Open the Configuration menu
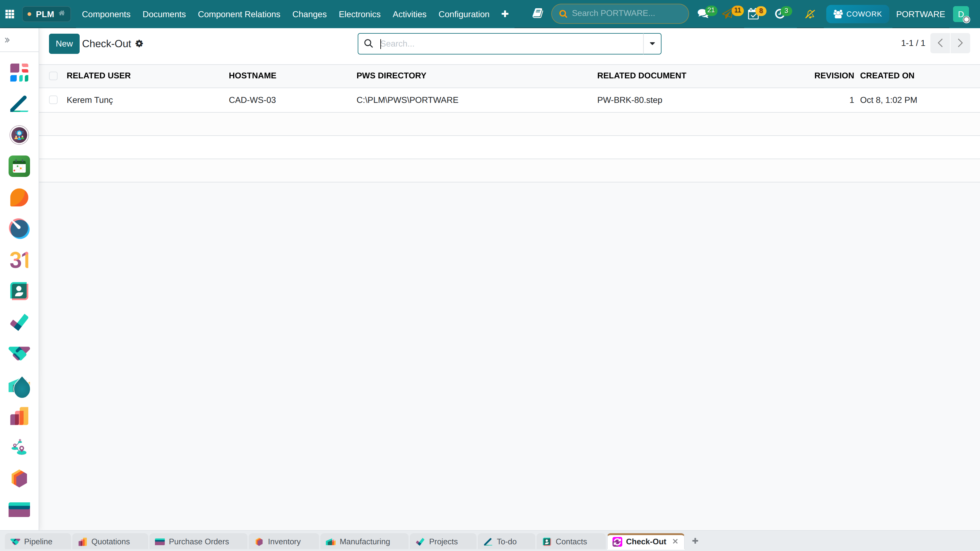This screenshot has width=980, height=551. click(x=464, y=14)
